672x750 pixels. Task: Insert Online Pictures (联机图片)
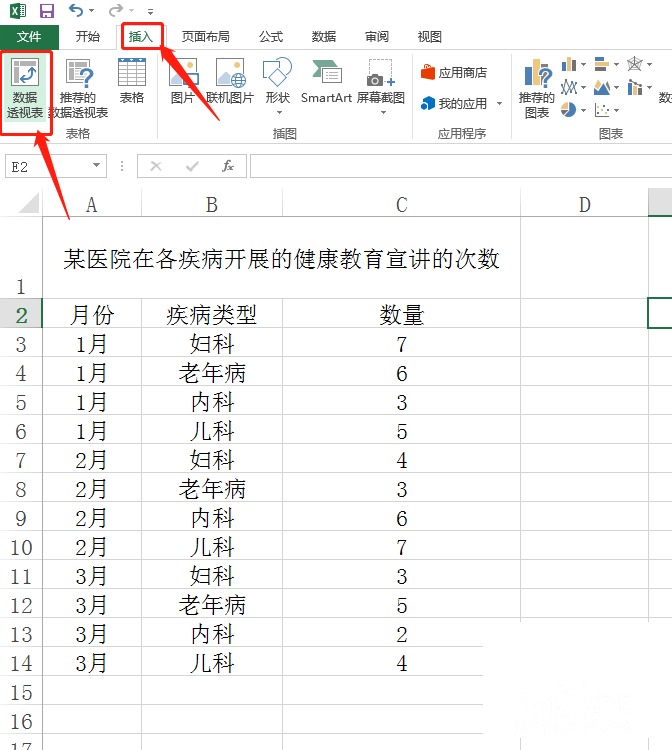230,81
